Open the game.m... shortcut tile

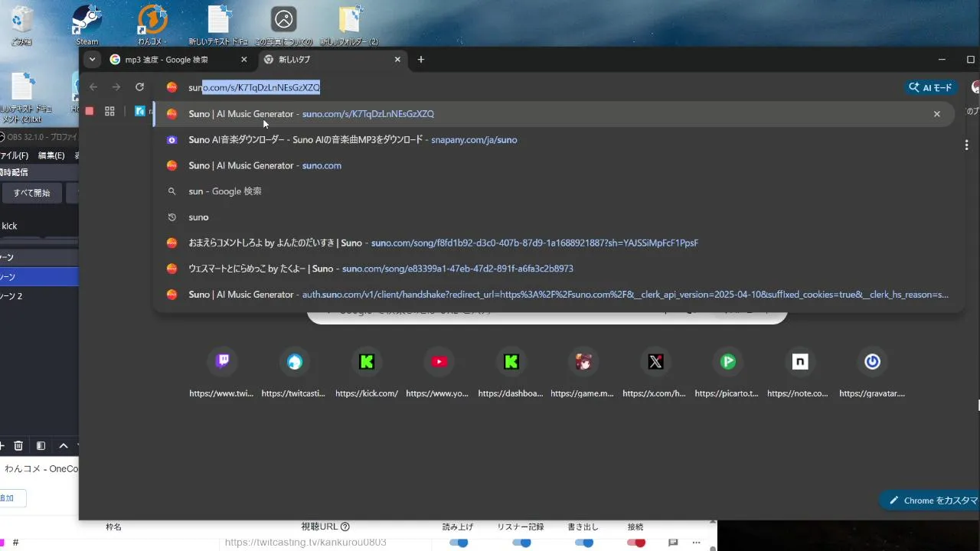tap(583, 373)
